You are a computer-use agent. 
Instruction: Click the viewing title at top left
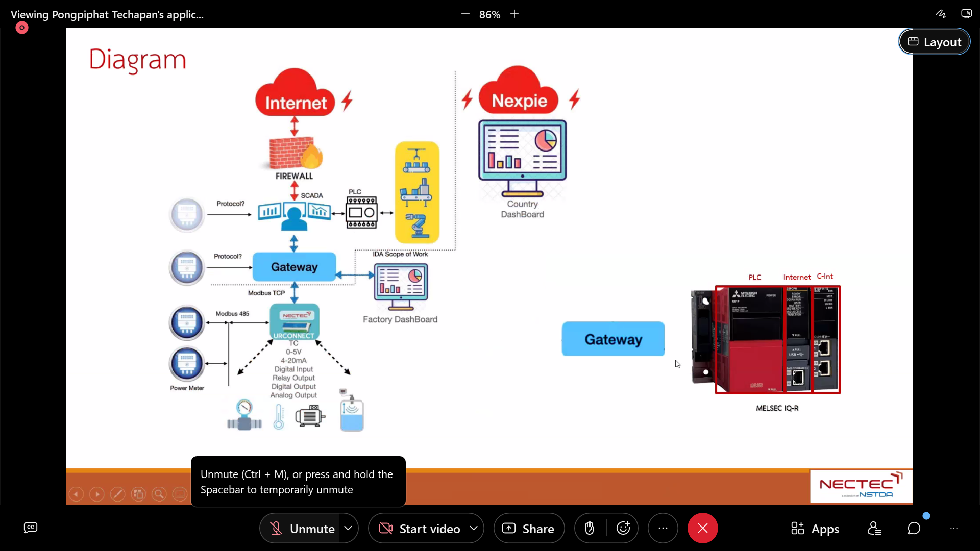[107, 14]
